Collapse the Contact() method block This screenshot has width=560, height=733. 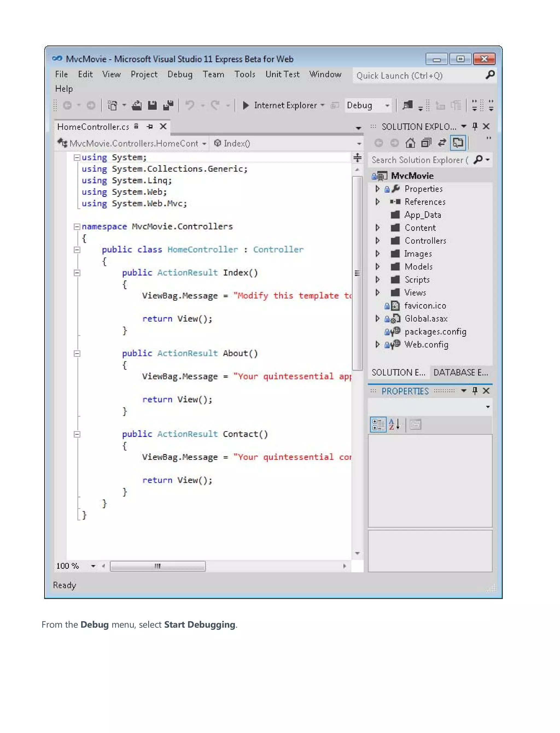coord(77,434)
